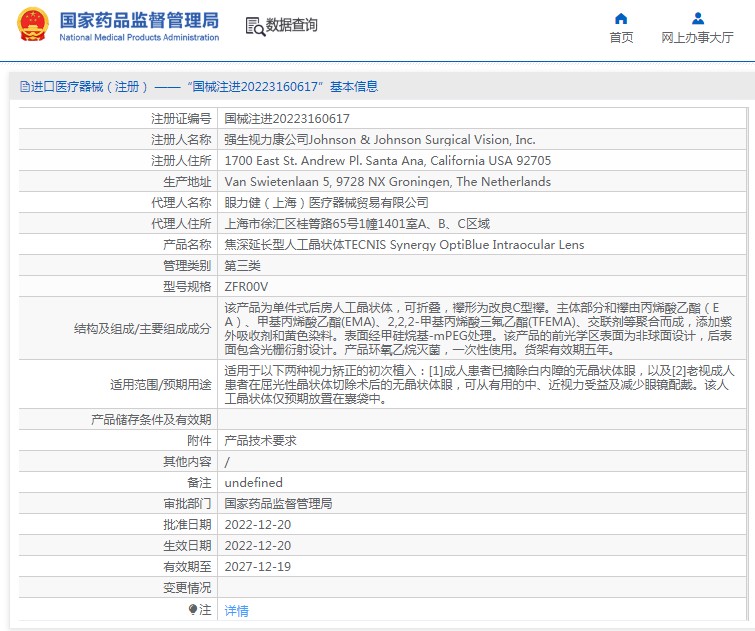755x631 pixels.
Task: Select management class 第三类 value
Action: click(x=243, y=266)
